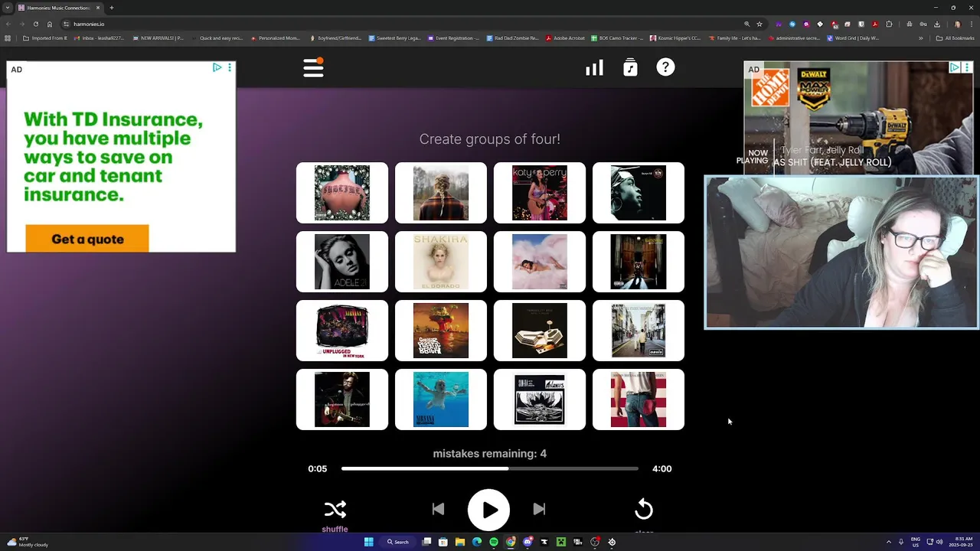Play the current song clip
The height and width of the screenshot is (551, 980).
[488, 510]
